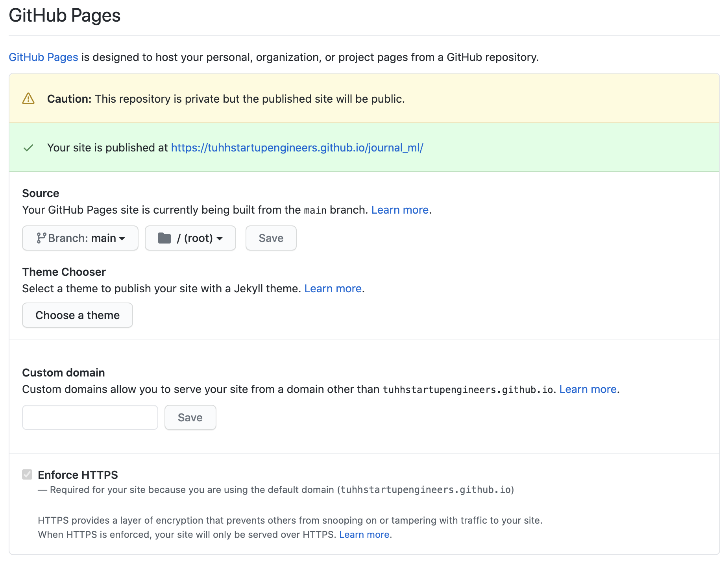Click the Enforce HTTPS label
This screenshot has height=561, width=728.
click(x=78, y=475)
